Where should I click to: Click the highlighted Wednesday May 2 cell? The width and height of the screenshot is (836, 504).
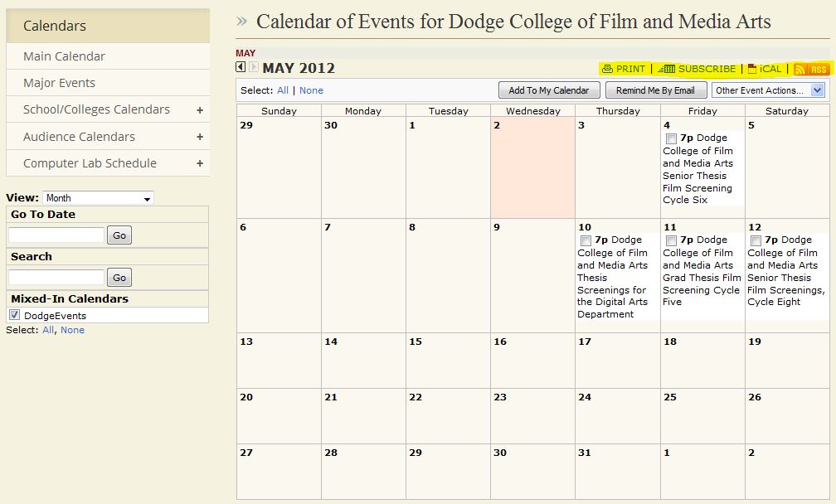click(532, 167)
